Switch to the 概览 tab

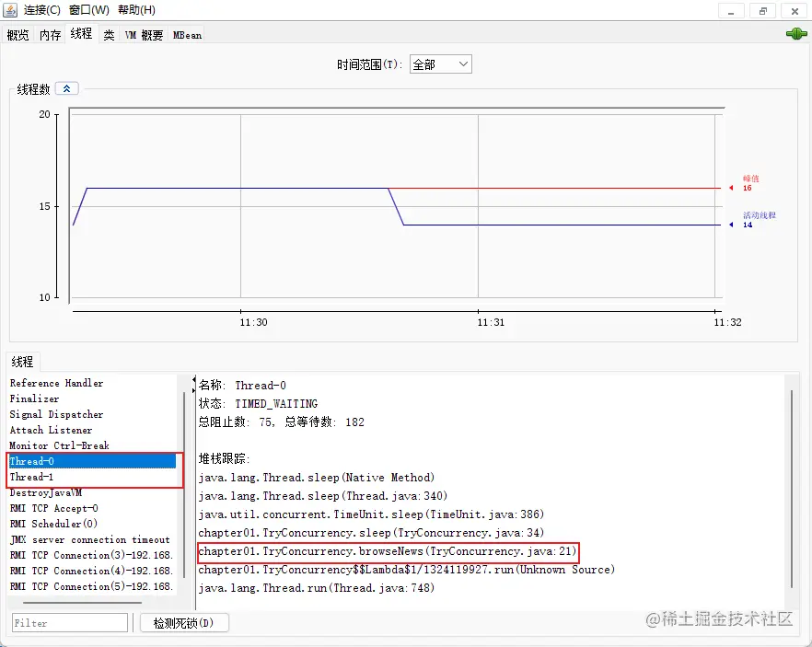coord(18,35)
